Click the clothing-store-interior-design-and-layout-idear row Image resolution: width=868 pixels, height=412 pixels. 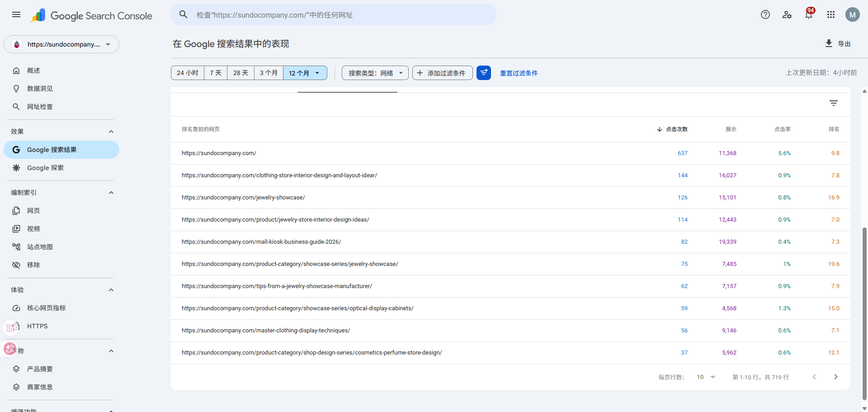(x=510, y=175)
